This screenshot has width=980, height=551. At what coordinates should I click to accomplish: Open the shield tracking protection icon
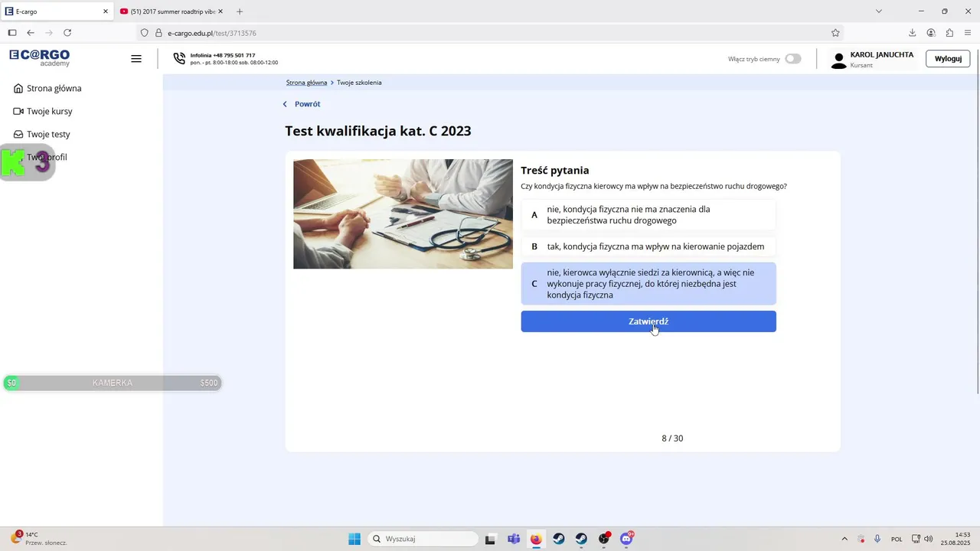coord(144,33)
